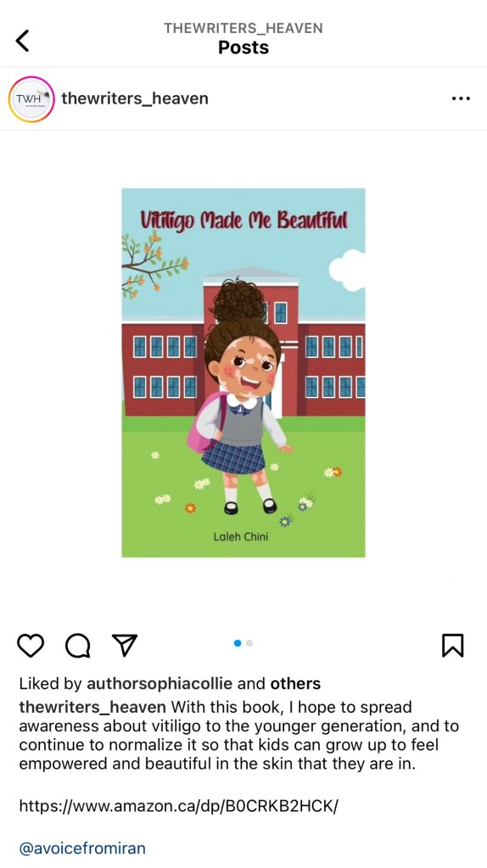Select the first carousel page dot
This screenshot has height=868, width=487.
pos(238,643)
